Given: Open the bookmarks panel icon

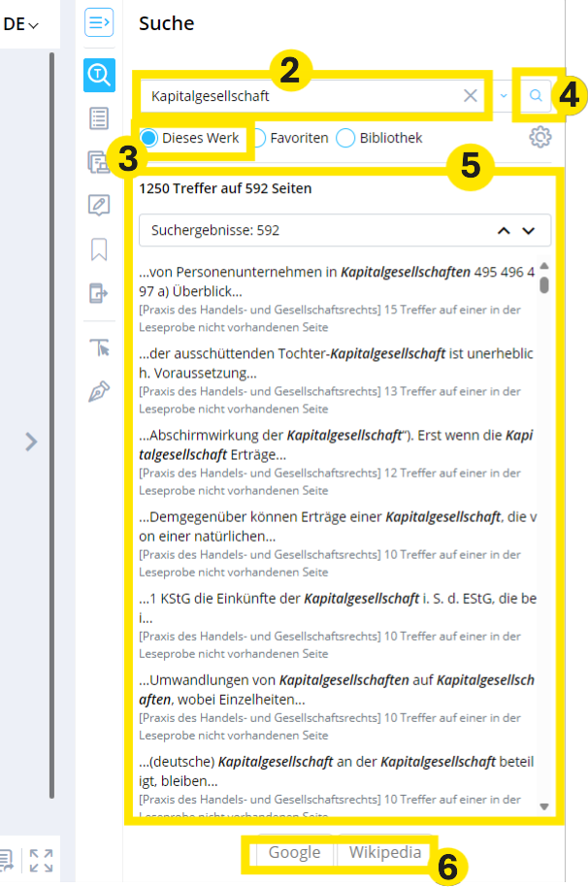Looking at the screenshot, I should (99, 250).
